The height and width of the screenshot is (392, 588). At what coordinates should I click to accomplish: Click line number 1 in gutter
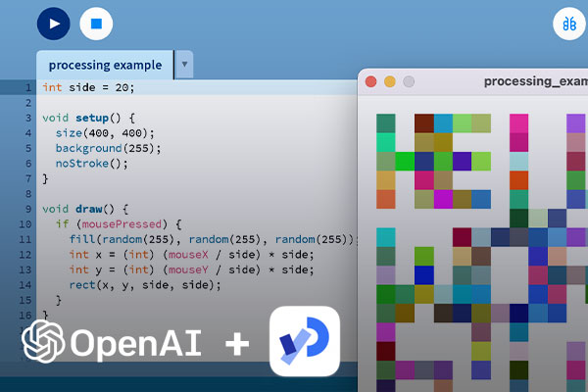click(28, 88)
